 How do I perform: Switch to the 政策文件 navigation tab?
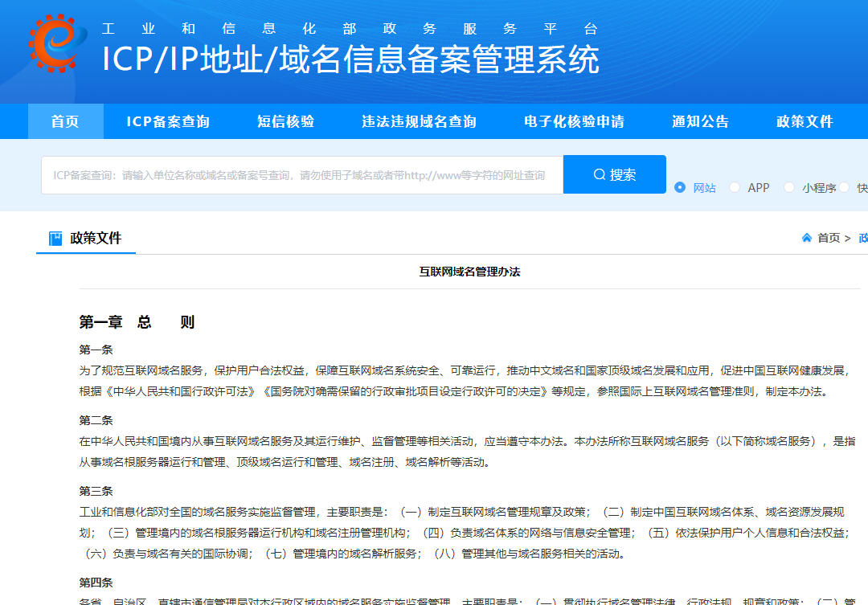pos(806,121)
